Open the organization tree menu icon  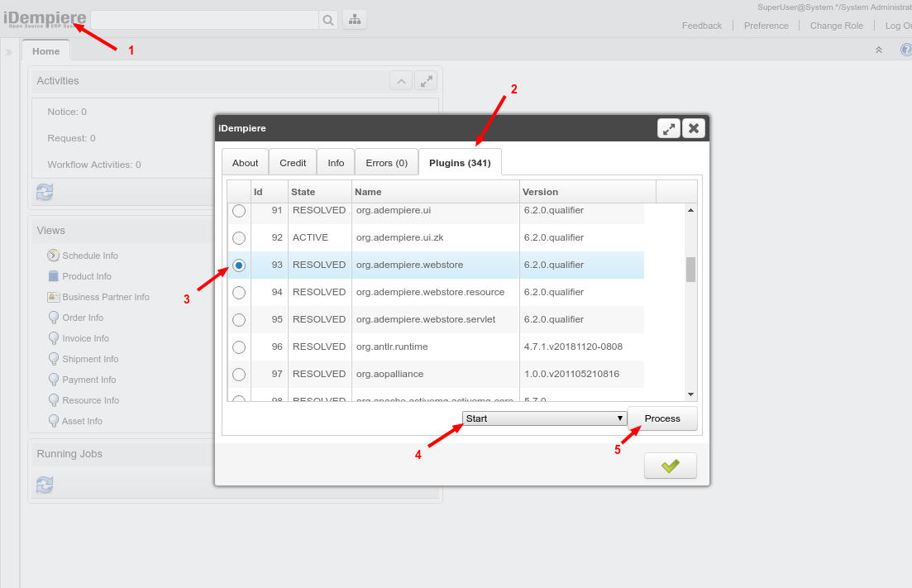[x=355, y=20]
